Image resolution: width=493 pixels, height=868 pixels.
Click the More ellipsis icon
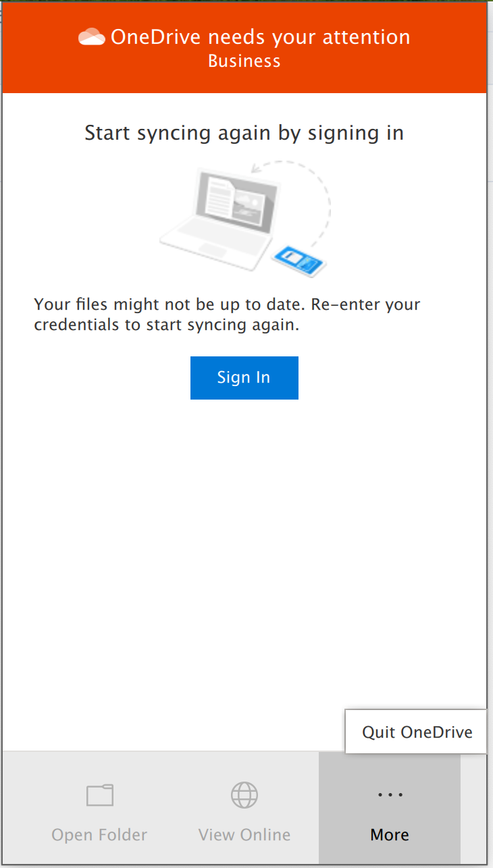coord(390,795)
